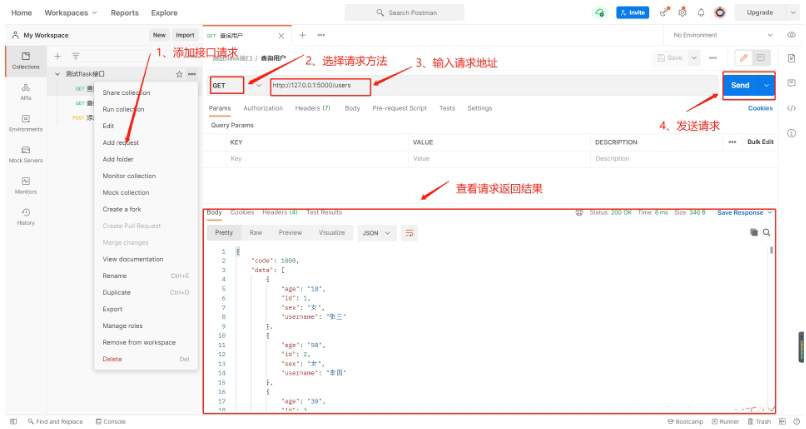Switch response view to Raw
This screenshot has width=806, height=429.
tap(255, 232)
